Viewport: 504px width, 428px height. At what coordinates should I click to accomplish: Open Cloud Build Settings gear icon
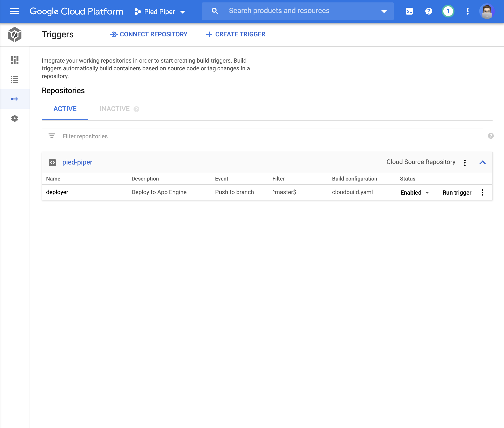[x=15, y=118]
